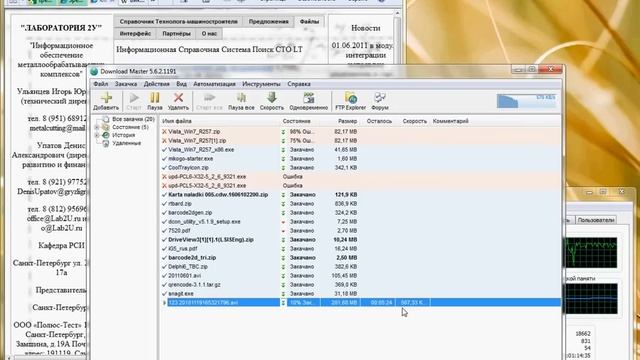This screenshot has height=360, width=640.
Task: Select the DriveView3 zip download row
Action: 360,240
